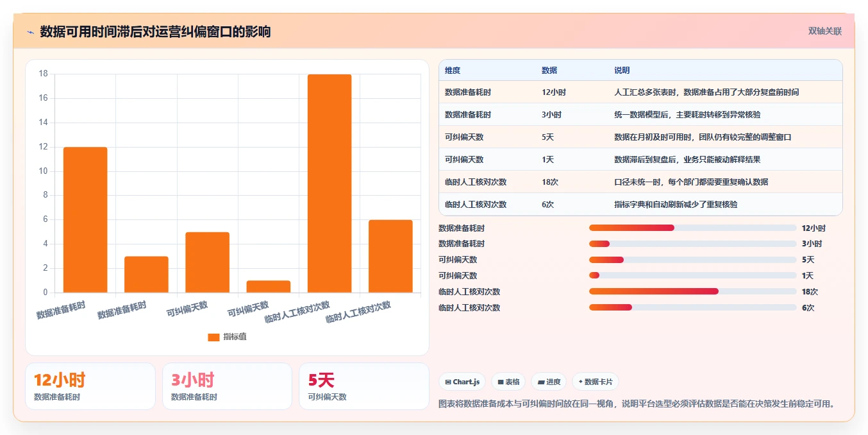This screenshot has width=868, height=435.
Task: Click the 说明 table column header
Action: click(622, 71)
